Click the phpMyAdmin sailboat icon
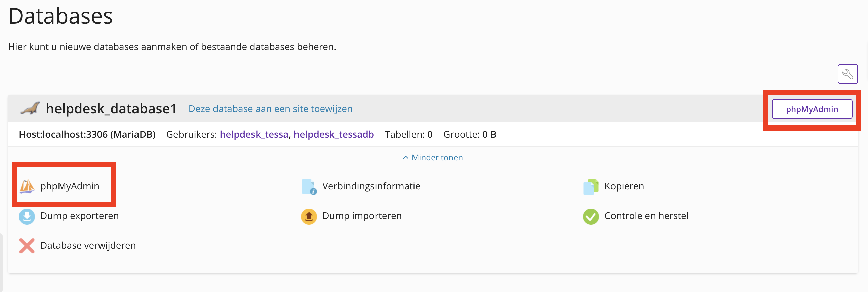 (x=27, y=186)
